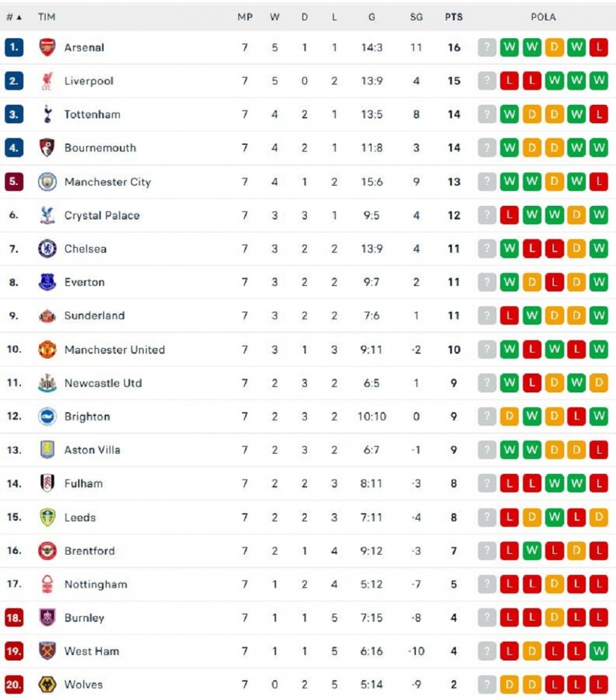Open the West Ham crest icon
616x700 pixels.
(x=47, y=651)
